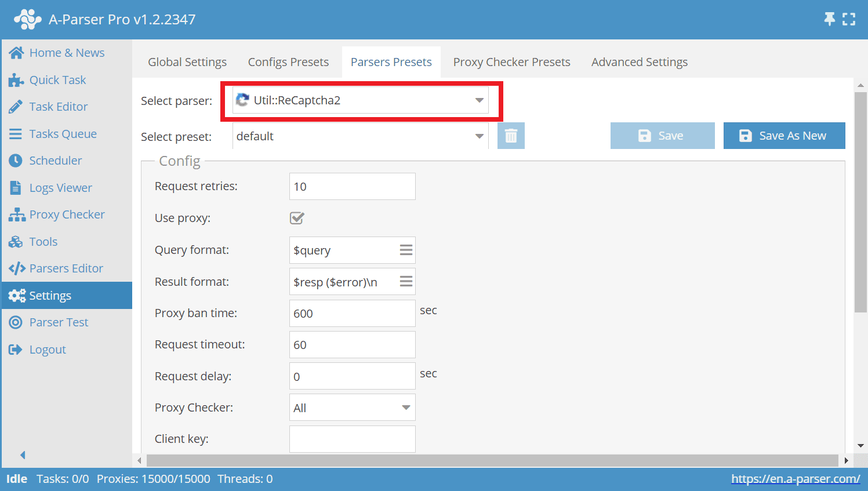Image resolution: width=868 pixels, height=491 pixels.
Task: Open Quick Task menu item
Action: tap(67, 80)
